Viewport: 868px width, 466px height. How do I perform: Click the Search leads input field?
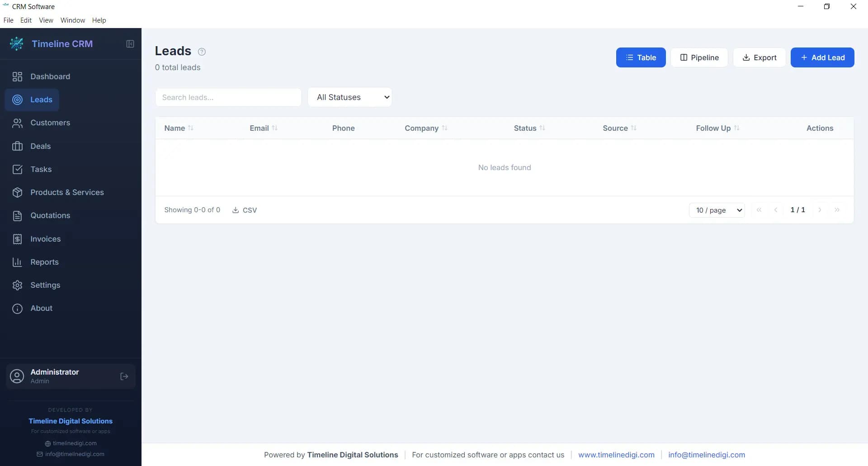point(228,97)
